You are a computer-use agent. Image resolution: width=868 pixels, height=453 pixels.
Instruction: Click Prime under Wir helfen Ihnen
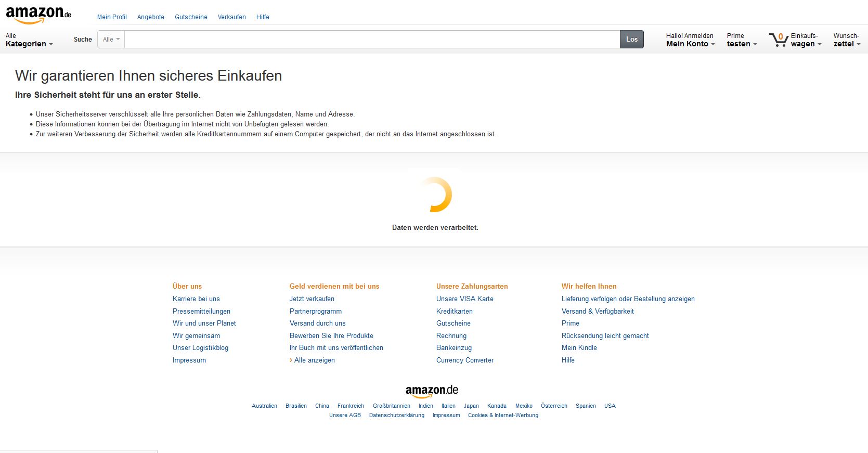click(571, 323)
